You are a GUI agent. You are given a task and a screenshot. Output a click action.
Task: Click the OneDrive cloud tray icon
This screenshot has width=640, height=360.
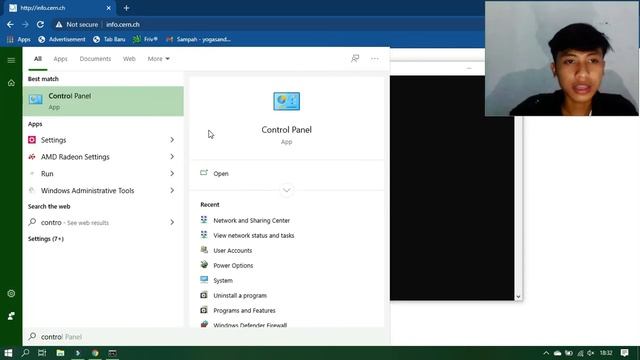pyautogui.click(x=558, y=353)
